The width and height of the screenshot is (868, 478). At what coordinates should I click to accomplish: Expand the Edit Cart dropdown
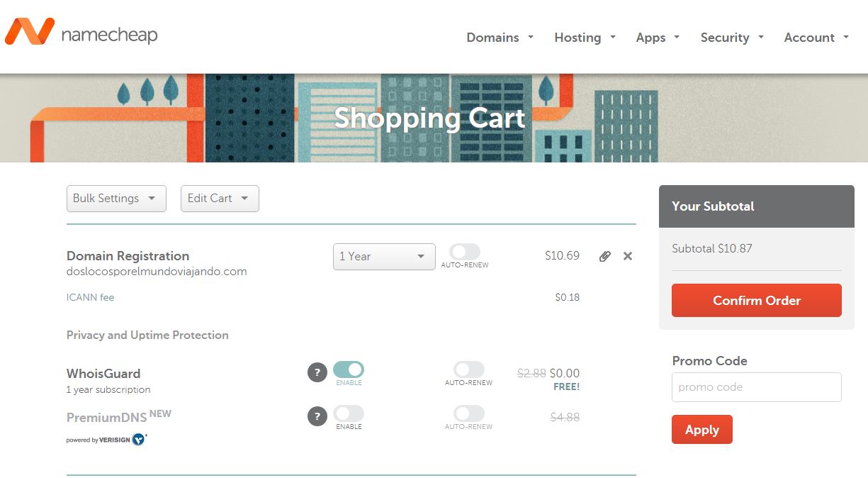(x=220, y=199)
